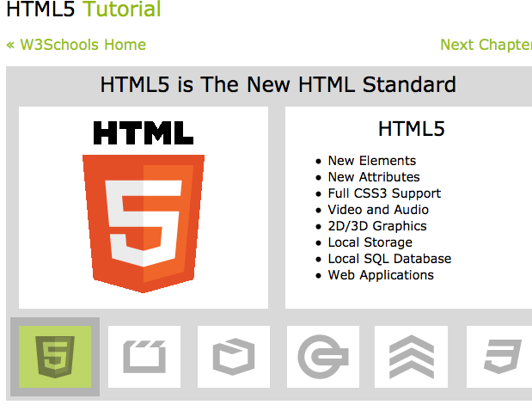Select 'Full CSS3 Support' text
The height and width of the screenshot is (411, 532).
click(384, 193)
